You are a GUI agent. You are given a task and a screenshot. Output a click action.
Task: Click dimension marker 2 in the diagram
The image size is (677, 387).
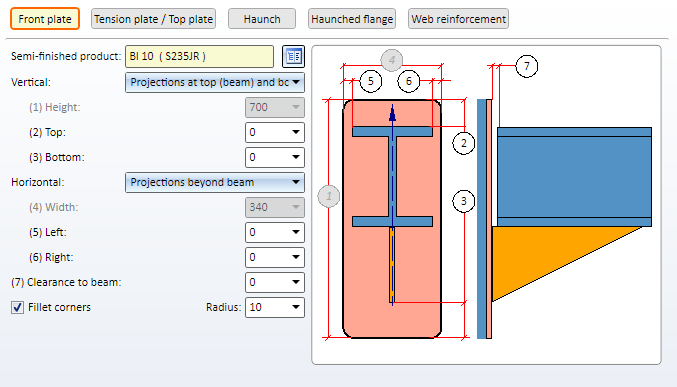click(464, 143)
